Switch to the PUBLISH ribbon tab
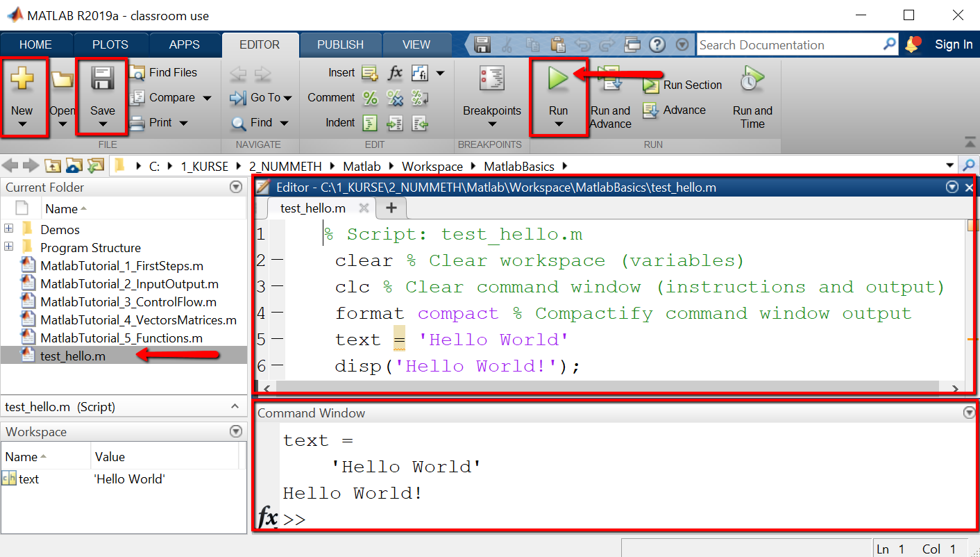The width and height of the screenshot is (980, 557). 341,44
